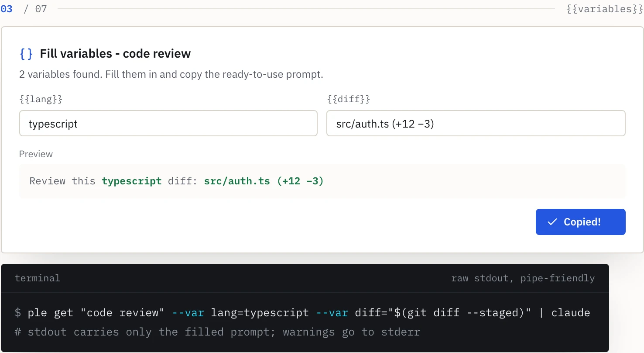Click the {{lang}} field label

click(41, 99)
